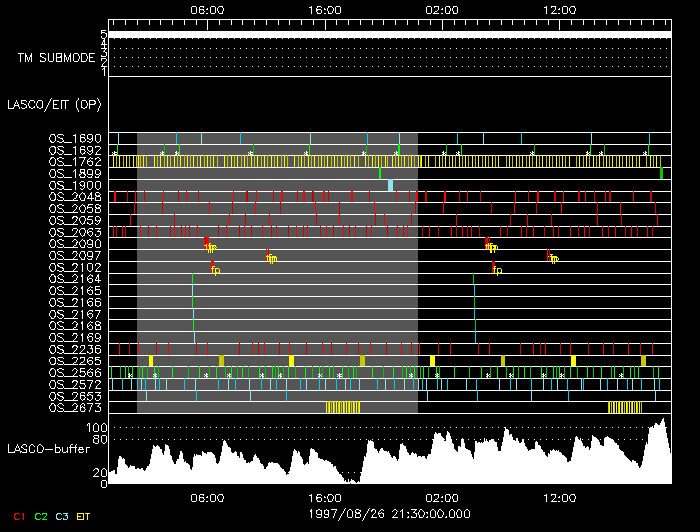Select the 'fp' marker in gray region of OS_2102

pos(215,269)
